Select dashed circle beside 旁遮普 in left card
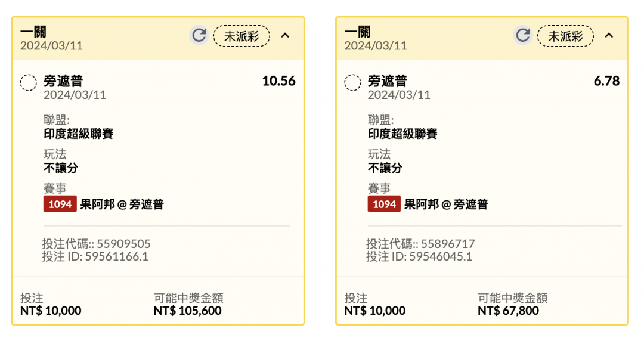This screenshot has height=344, width=644. click(29, 82)
